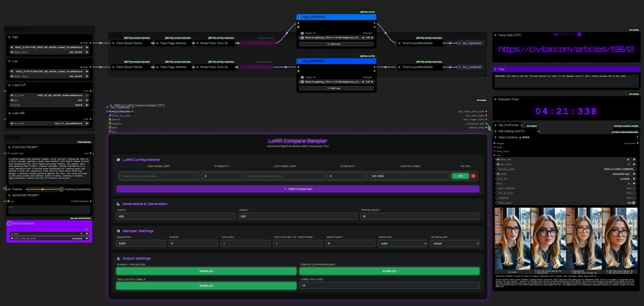Switch Toggle All in High_LIGHTNING node

pos(302,33)
